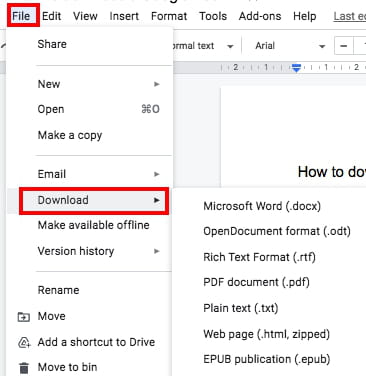The image size is (366, 376).
Task: Open the View menu
Action: pyautogui.click(x=85, y=16)
